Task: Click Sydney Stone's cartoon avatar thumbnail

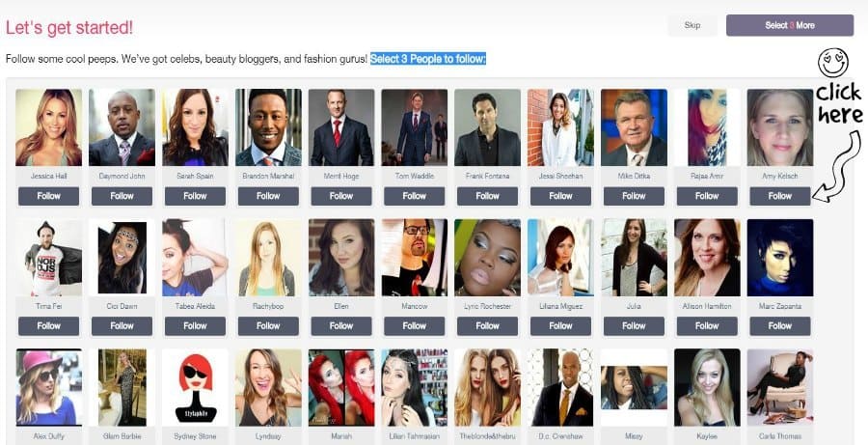Action: tap(195, 387)
